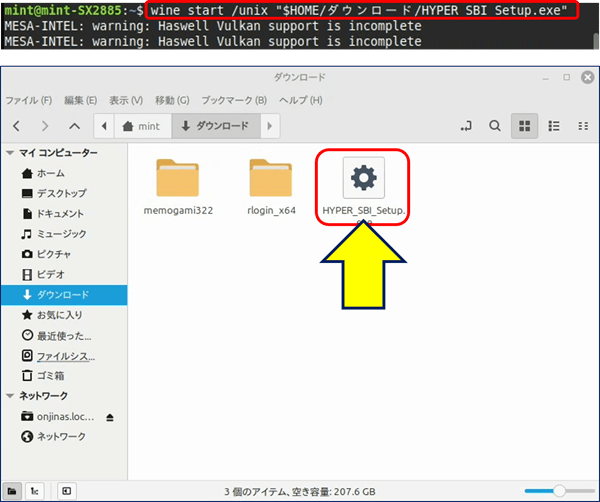
Task: Switch to compact view
Action: coord(583,126)
